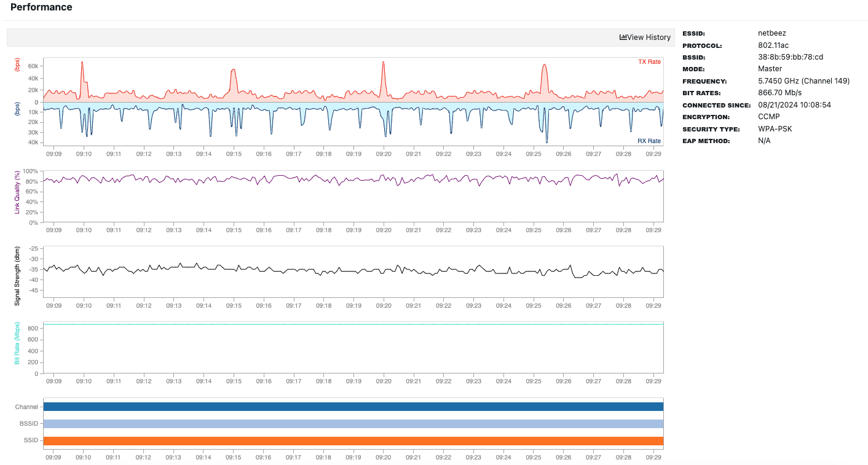Click the BSSID value 38:8b:59:bb:78:cd
The image size is (868, 465).
tap(790, 57)
